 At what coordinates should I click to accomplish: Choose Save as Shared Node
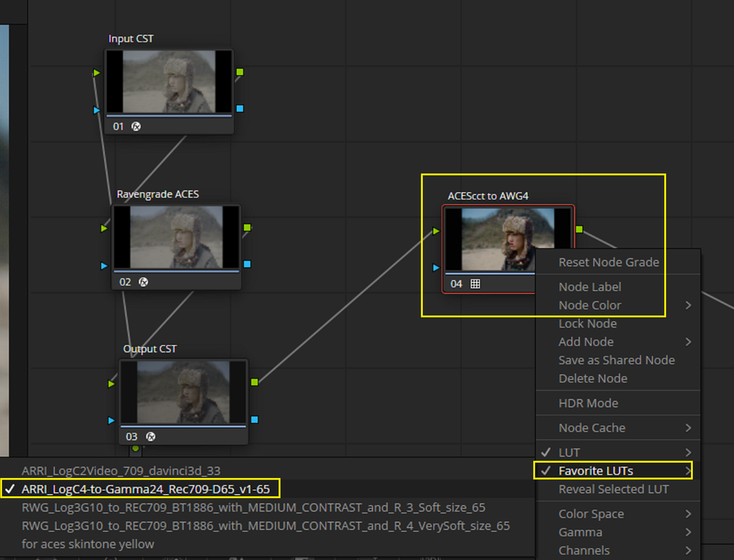coord(618,360)
